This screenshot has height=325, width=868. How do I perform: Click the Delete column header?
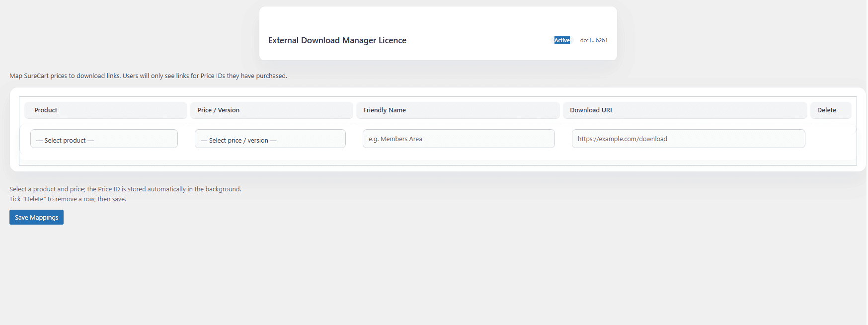(x=831, y=110)
